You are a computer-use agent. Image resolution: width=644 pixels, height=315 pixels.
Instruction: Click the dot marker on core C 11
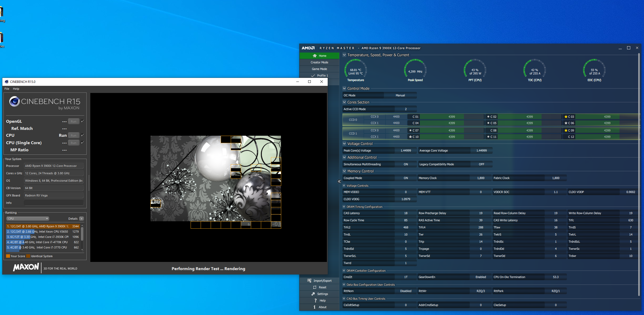click(488, 137)
